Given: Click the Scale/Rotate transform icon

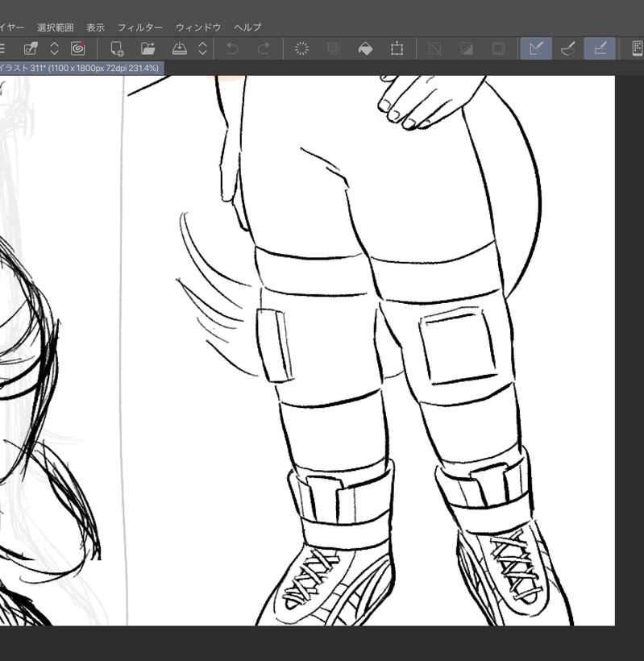Looking at the screenshot, I should pyautogui.click(x=397, y=48).
